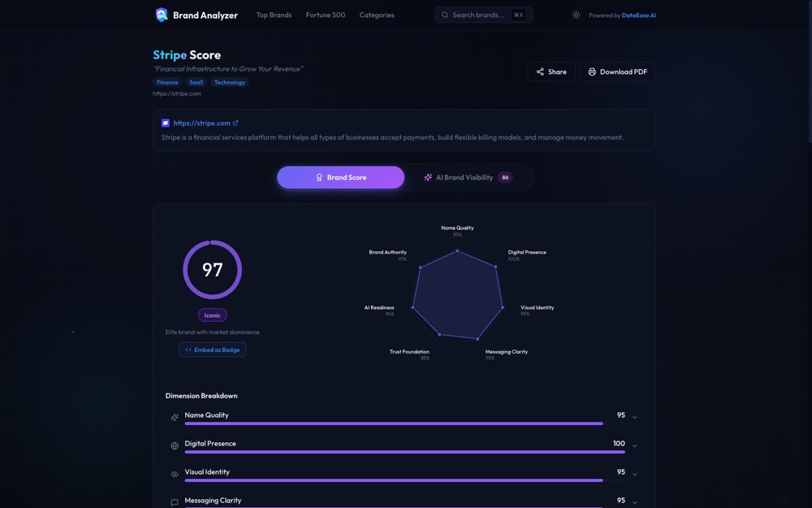Switch to the Brand Score tab
The width and height of the screenshot is (812, 508).
341,177
